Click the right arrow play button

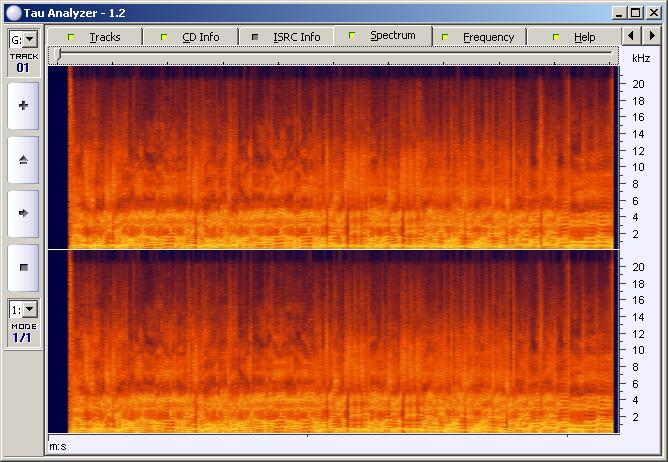tap(23, 213)
